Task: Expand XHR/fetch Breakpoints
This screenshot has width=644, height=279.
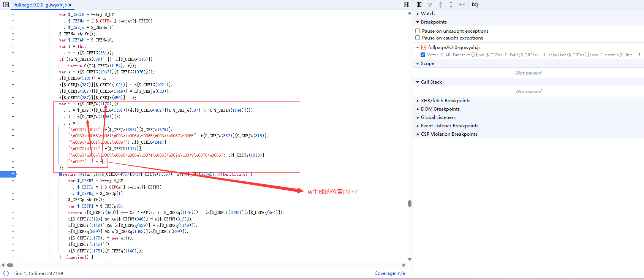Action: point(418,101)
